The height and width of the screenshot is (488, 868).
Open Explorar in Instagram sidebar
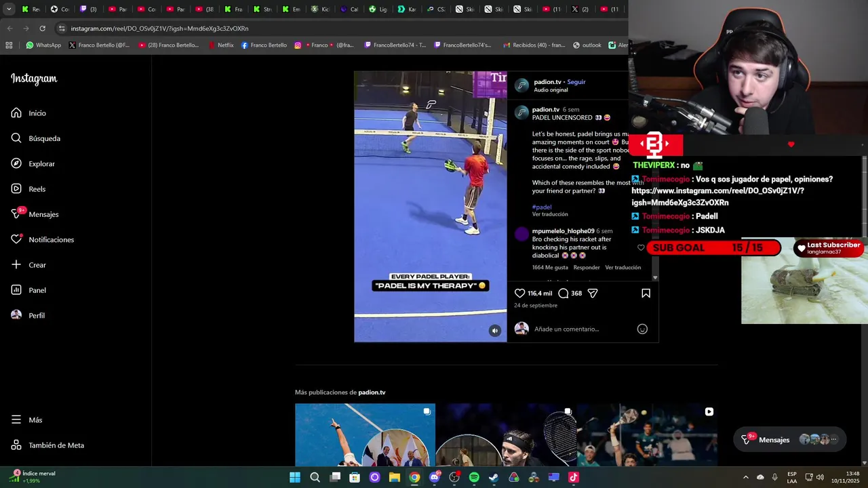click(33, 164)
